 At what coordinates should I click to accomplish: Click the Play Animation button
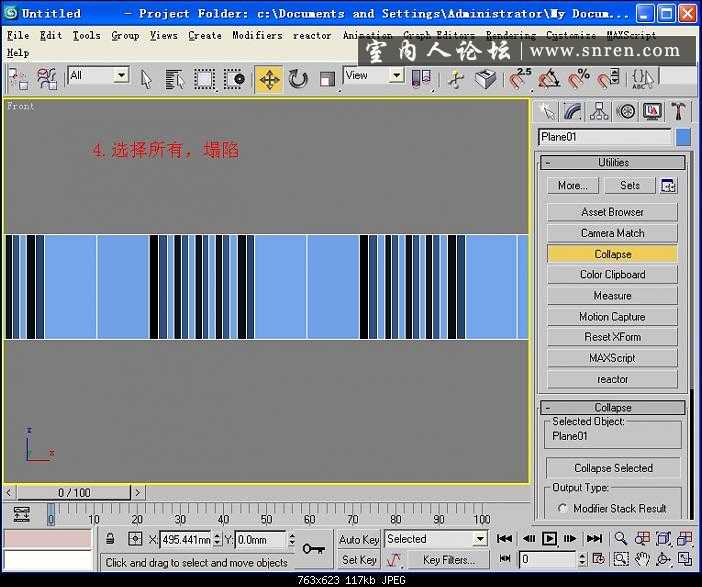[549, 538]
